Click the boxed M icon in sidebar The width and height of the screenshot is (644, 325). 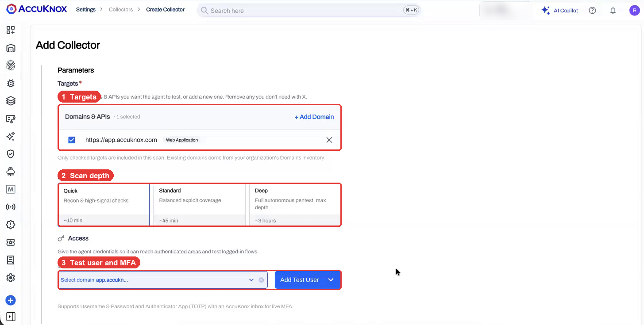[x=11, y=189]
